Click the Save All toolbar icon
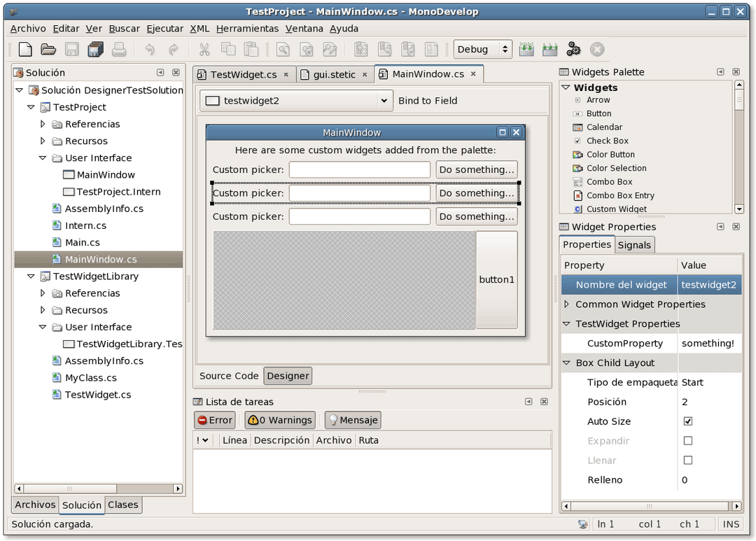Viewport: 756px width, 541px height. point(95,49)
